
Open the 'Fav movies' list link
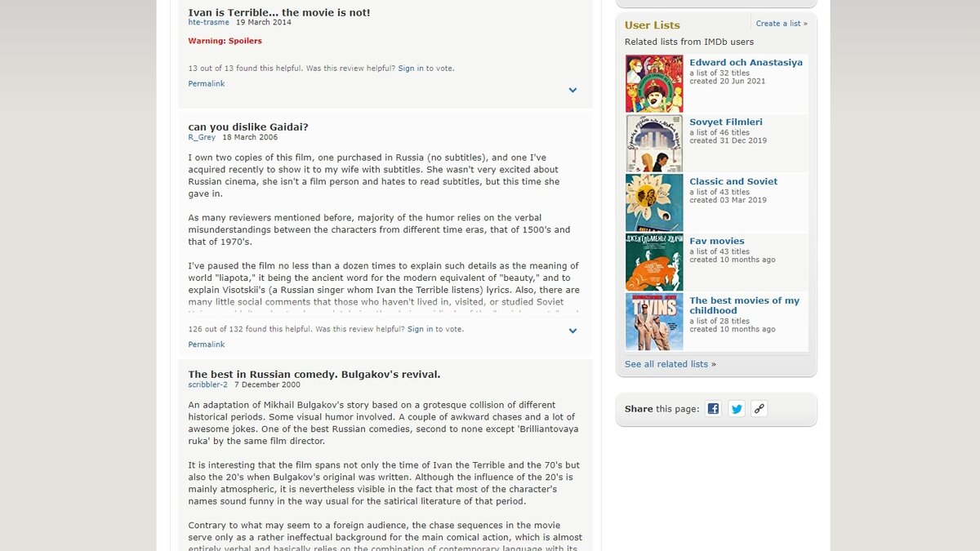click(x=717, y=241)
